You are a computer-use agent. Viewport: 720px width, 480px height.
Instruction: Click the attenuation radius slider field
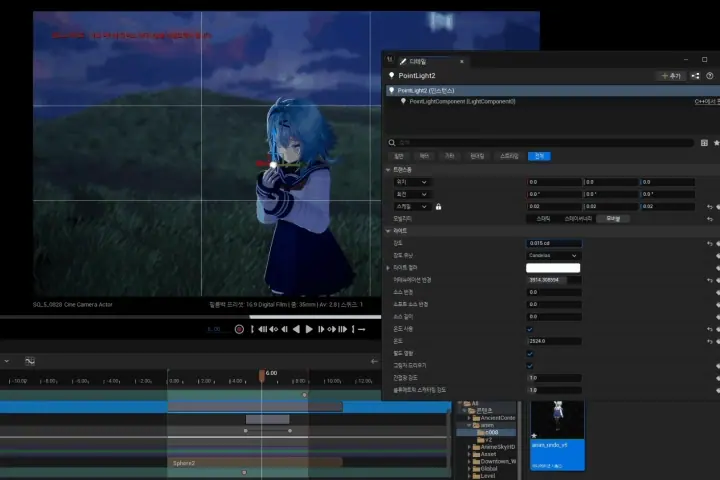pyautogui.click(x=554, y=280)
